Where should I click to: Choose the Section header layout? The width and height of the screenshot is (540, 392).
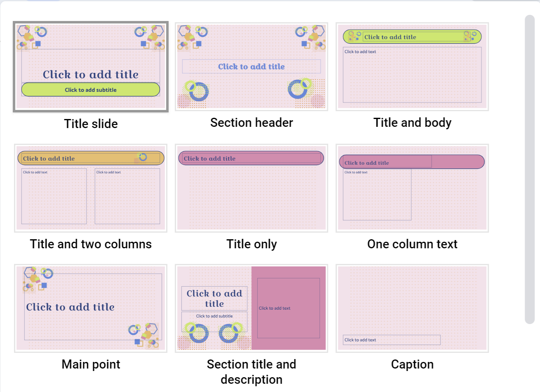pos(251,67)
